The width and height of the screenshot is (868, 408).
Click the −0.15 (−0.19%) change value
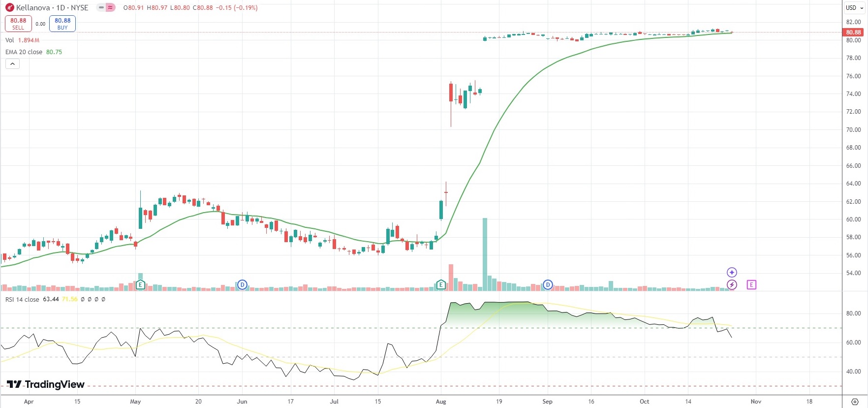coord(237,8)
